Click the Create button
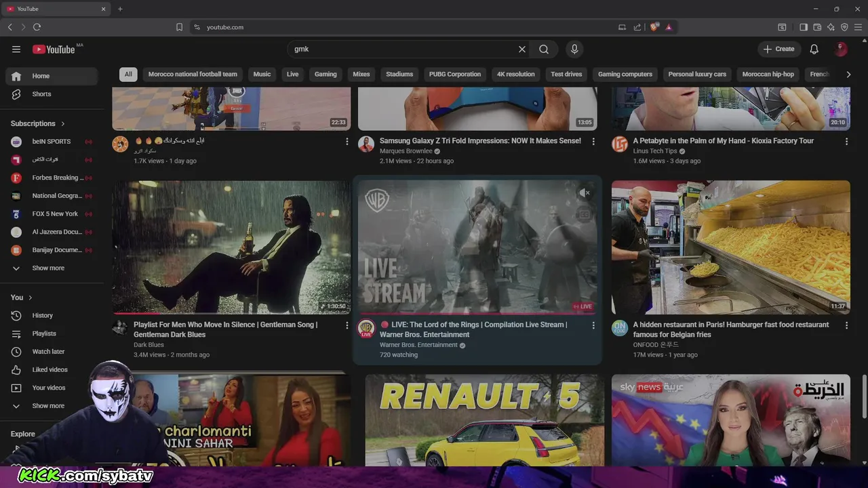 pyautogui.click(x=778, y=49)
